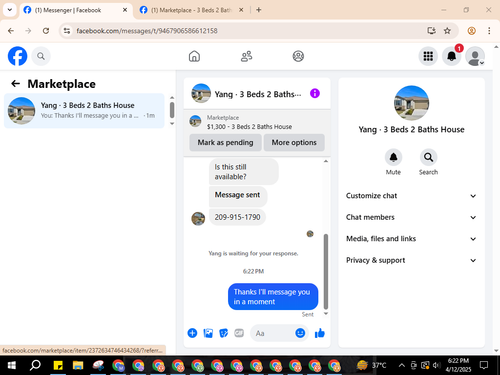500x375 pixels.
Task: Expand Chat members section
Action: (411, 217)
